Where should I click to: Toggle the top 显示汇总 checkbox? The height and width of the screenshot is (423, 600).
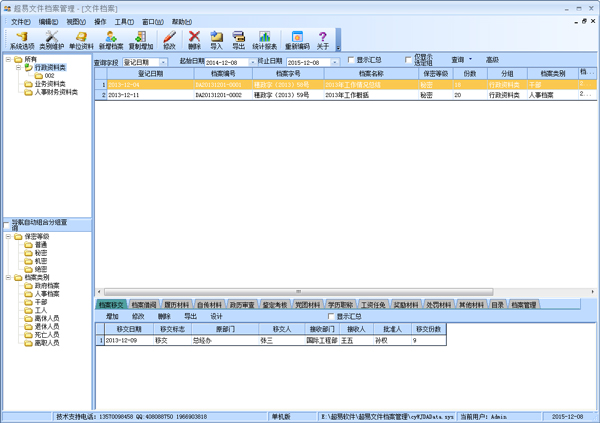[351, 61]
